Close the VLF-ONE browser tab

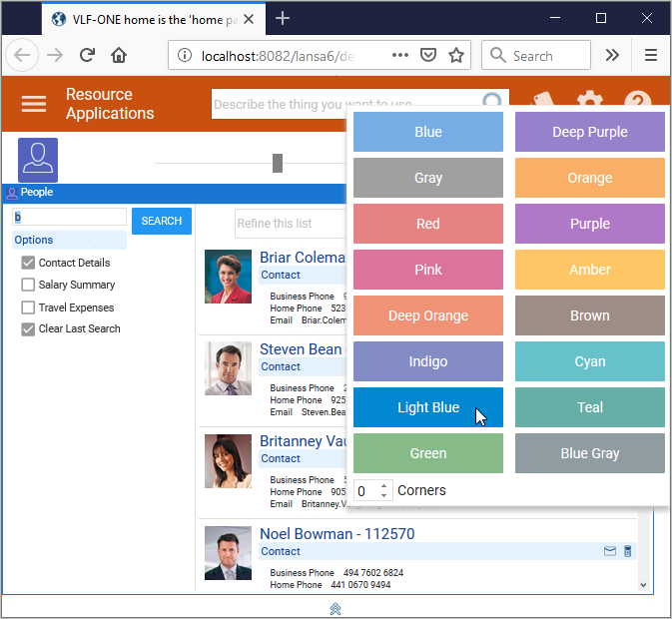point(249,19)
